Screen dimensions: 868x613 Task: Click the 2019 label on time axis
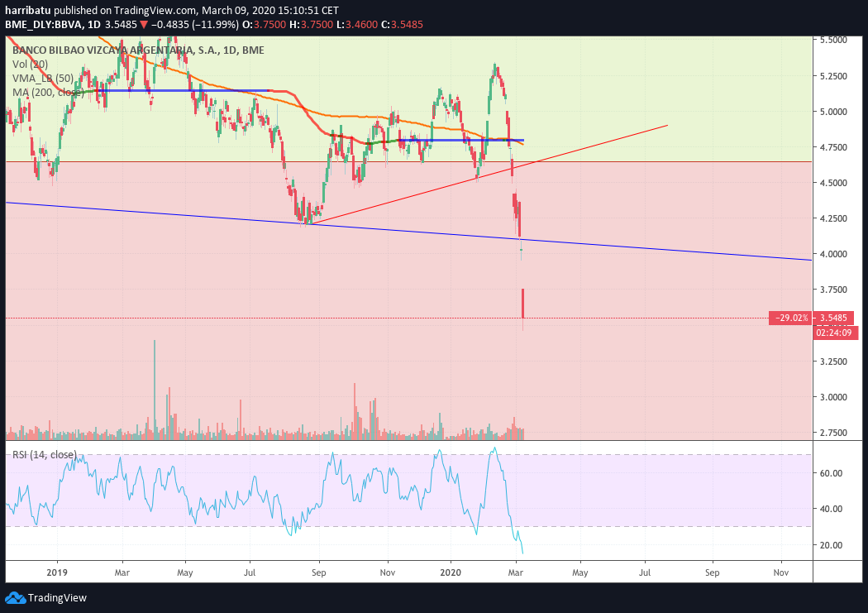click(x=57, y=572)
